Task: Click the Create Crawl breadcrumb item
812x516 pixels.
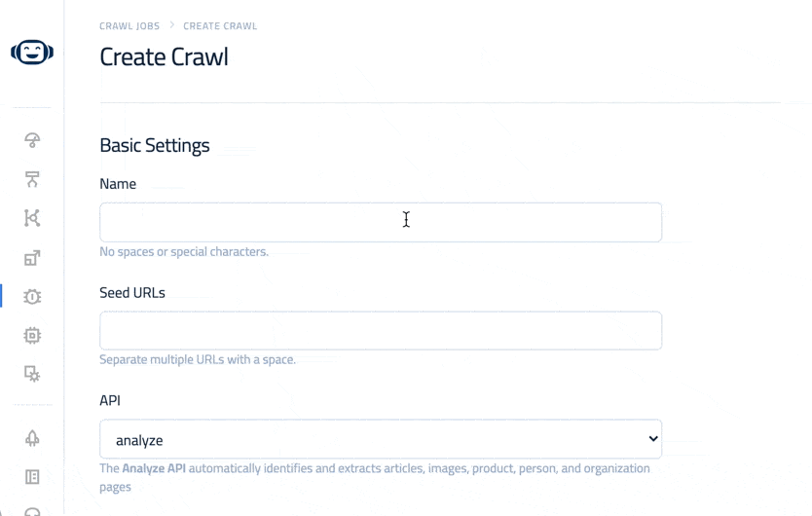Action: [220, 26]
